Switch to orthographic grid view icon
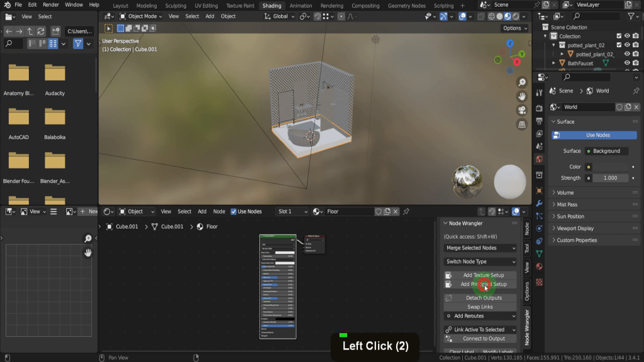This screenshot has height=362, width=644. coord(522,124)
